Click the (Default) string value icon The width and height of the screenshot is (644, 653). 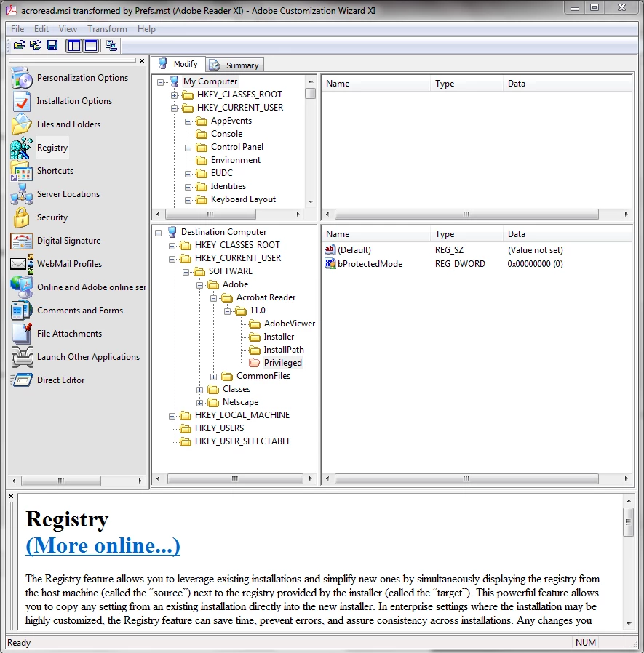point(330,250)
